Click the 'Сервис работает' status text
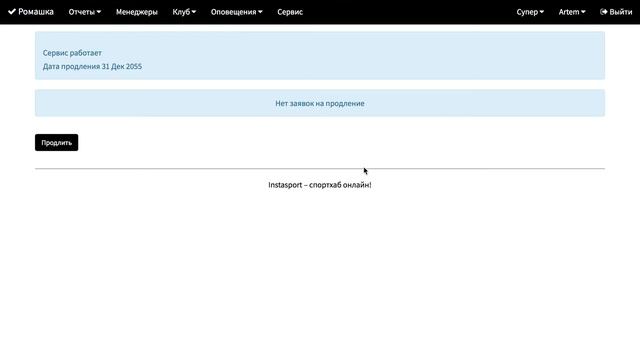 pyautogui.click(x=72, y=53)
